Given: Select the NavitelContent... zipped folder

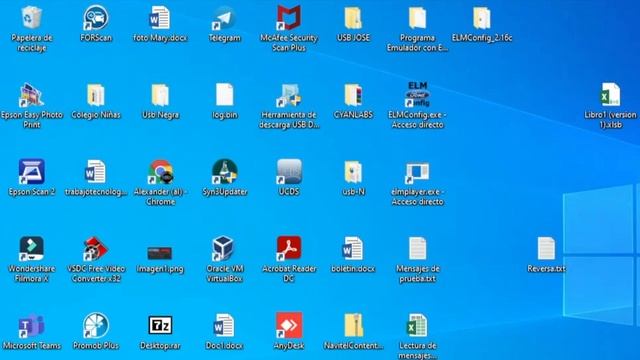Looking at the screenshot, I should tap(353, 326).
